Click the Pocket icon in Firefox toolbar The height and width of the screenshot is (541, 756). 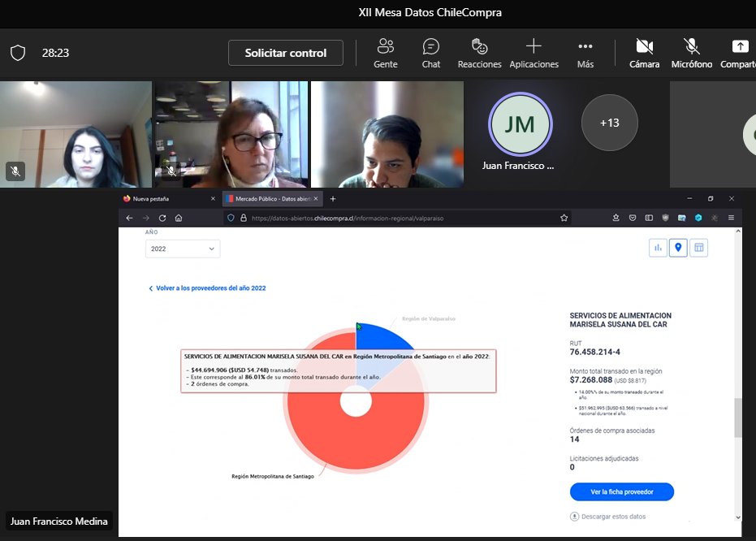coord(632,218)
